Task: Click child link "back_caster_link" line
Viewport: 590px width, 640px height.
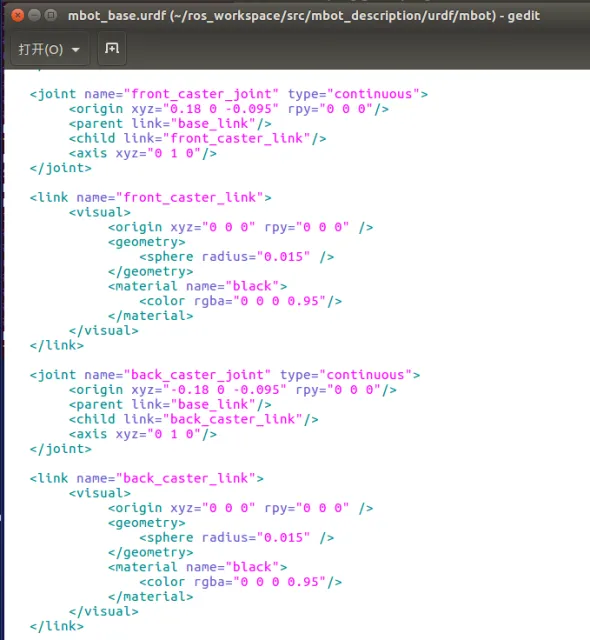Action: tap(193, 419)
